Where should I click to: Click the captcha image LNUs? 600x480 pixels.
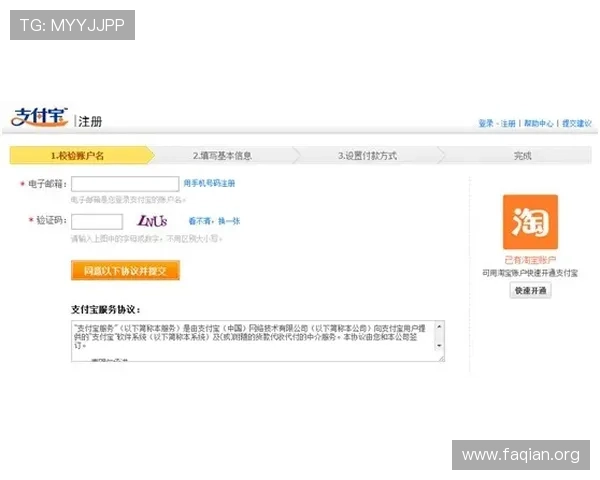point(152,221)
